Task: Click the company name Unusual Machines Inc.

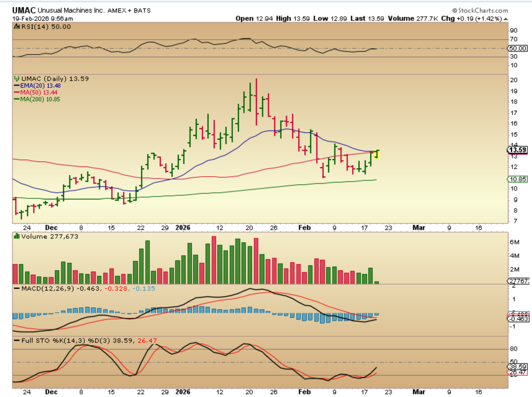Action: pyautogui.click(x=71, y=11)
